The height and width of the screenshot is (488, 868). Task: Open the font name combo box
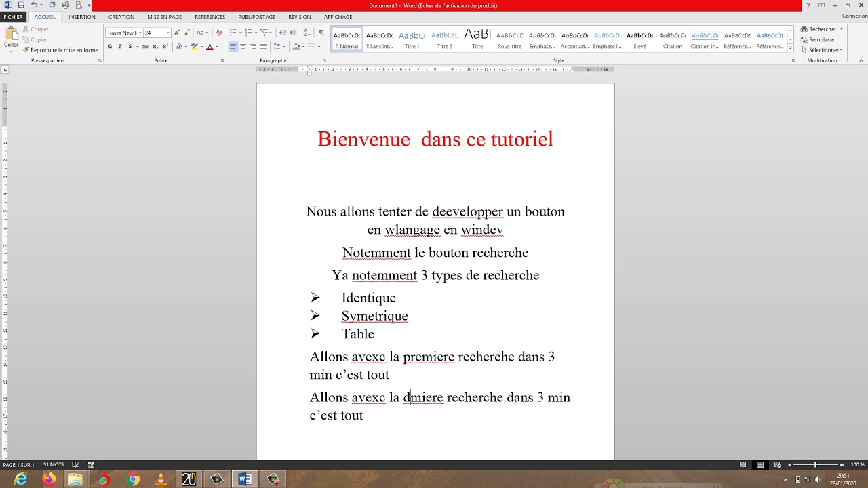pos(123,33)
